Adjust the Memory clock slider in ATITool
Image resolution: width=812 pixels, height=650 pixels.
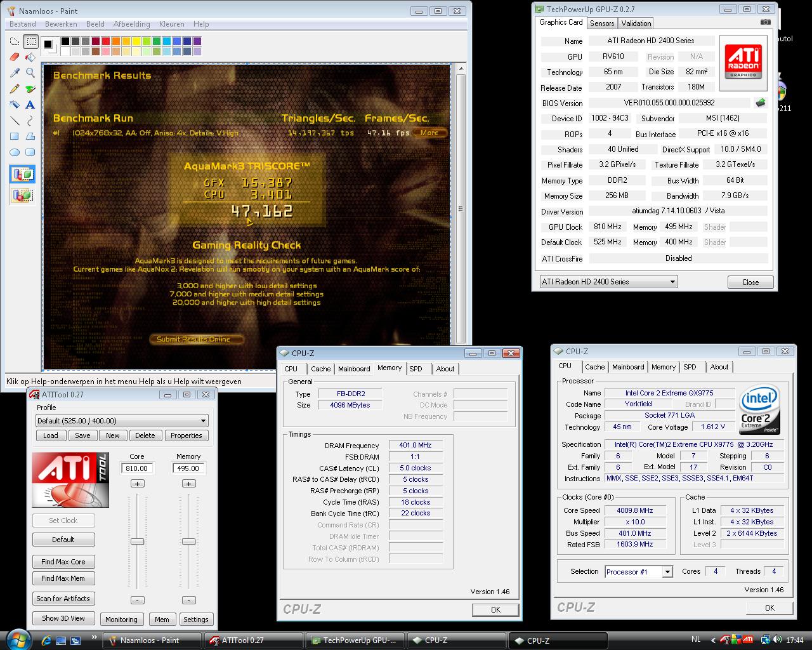click(188, 541)
